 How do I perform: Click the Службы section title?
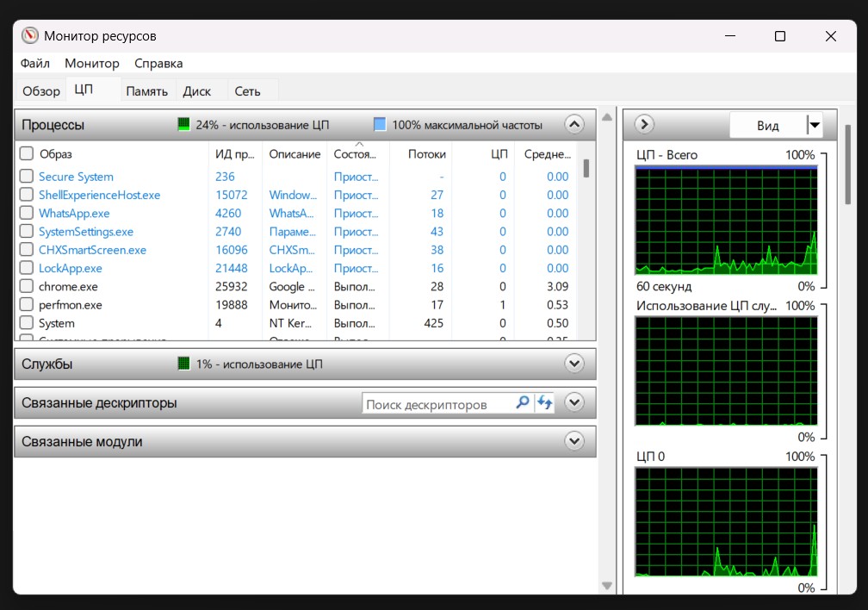(47, 364)
